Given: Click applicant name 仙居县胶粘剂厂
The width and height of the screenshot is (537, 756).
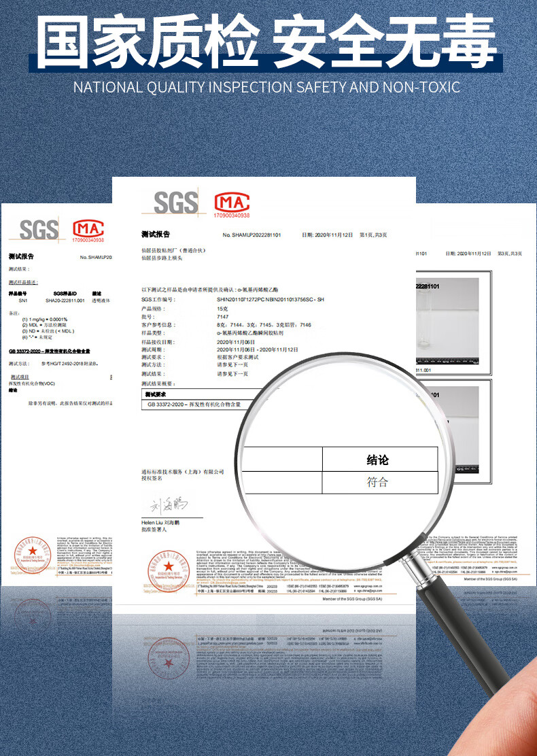Looking at the screenshot, I should [x=173, y=251].
